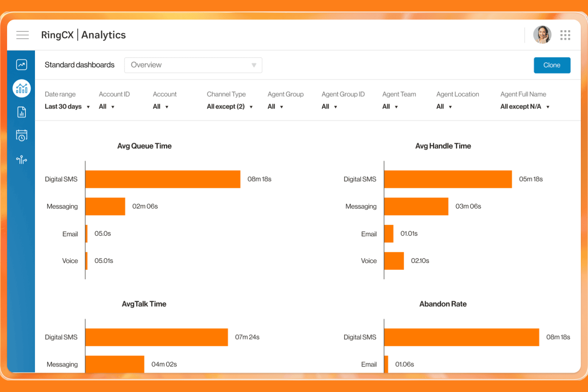Open the Agent Group ID filter dropdown
The height and width of the screenshot is (392, 588).
(329, 106)
